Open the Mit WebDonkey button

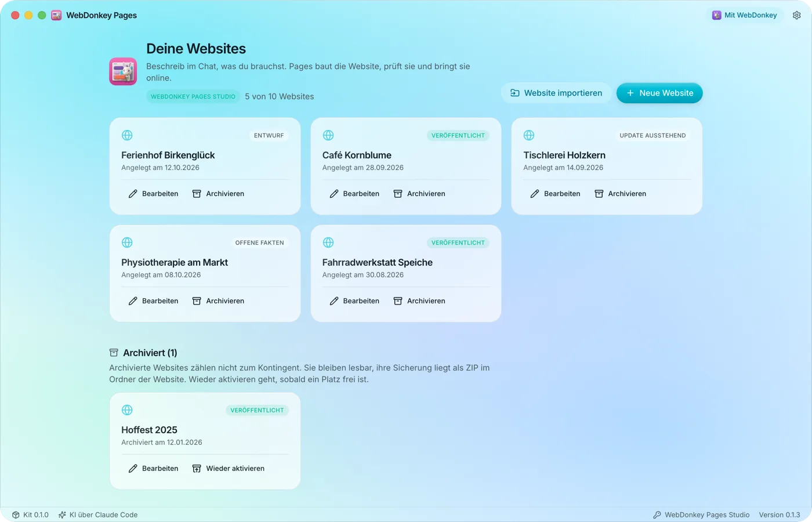[x=745, y=16]
